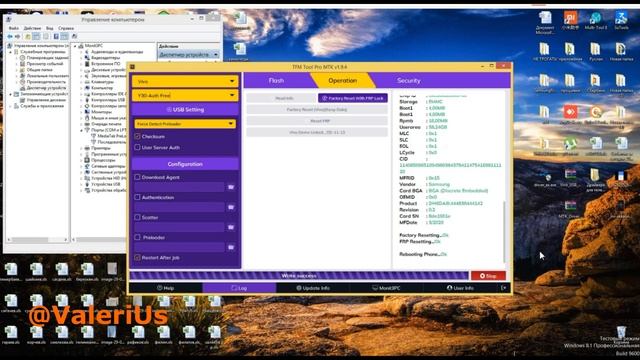Open Update Info in bottom bar
Viewport: 640px width, 360px height.
coord(313,288)
